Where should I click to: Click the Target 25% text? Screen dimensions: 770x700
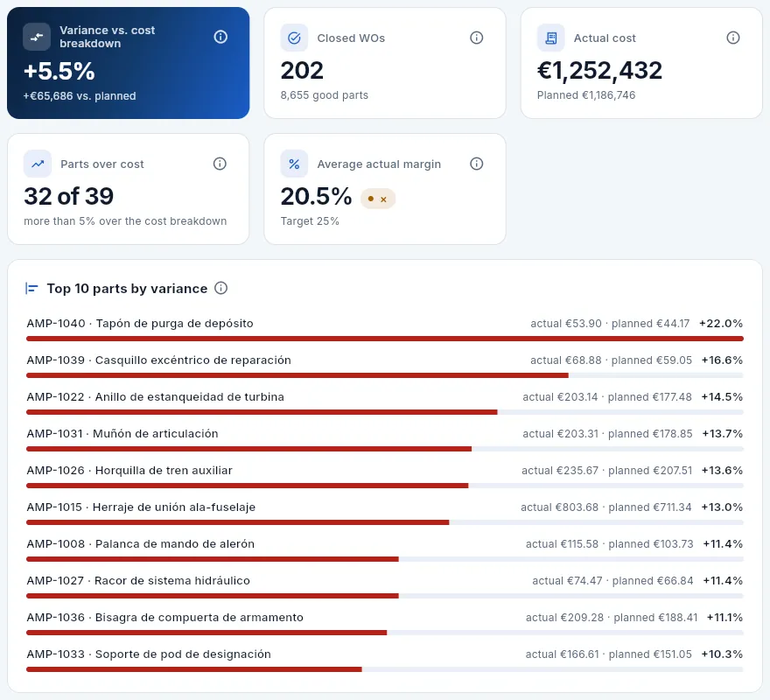coord(310,221)
